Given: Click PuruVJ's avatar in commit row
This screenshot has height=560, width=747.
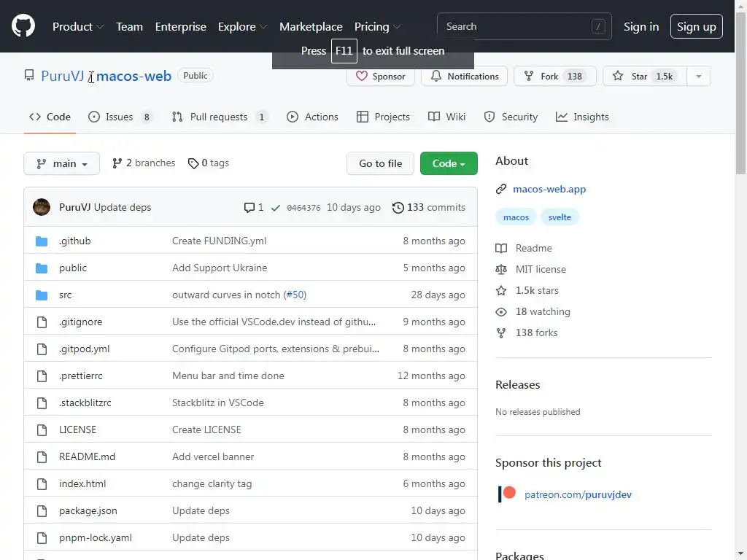Looking at the screenshot, I should tap(42, 207).
